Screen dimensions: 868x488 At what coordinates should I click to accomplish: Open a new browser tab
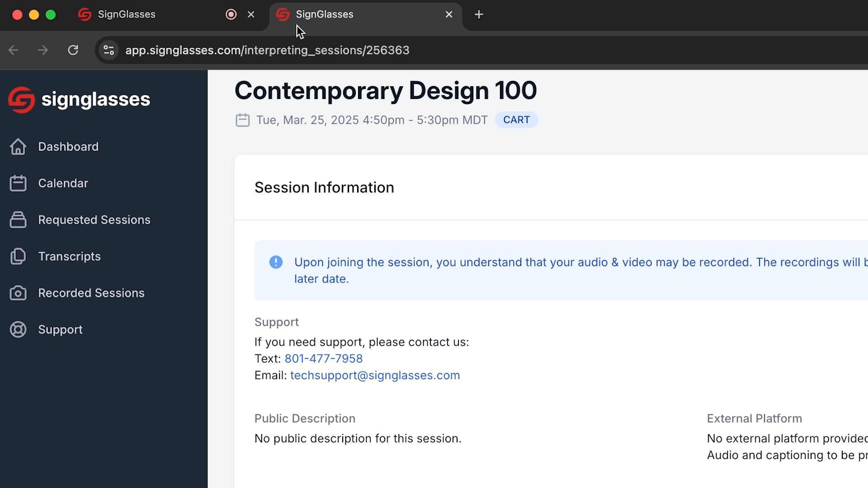(479, 14)
